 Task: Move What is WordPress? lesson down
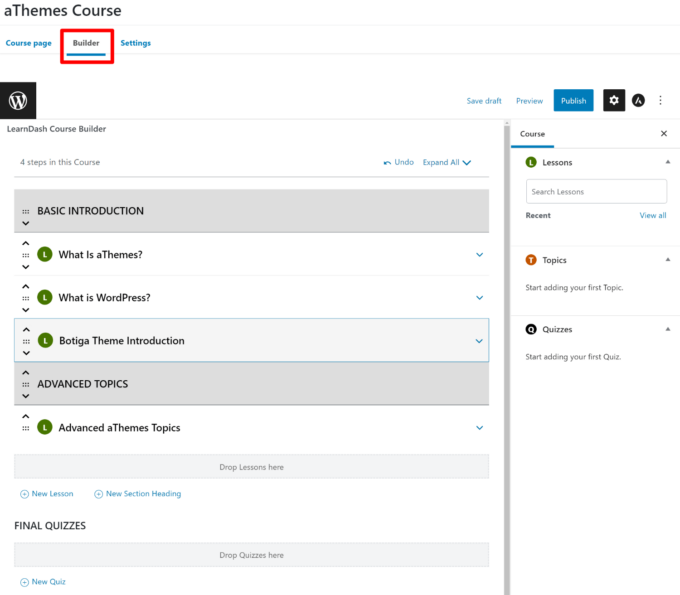coord(26,310)
